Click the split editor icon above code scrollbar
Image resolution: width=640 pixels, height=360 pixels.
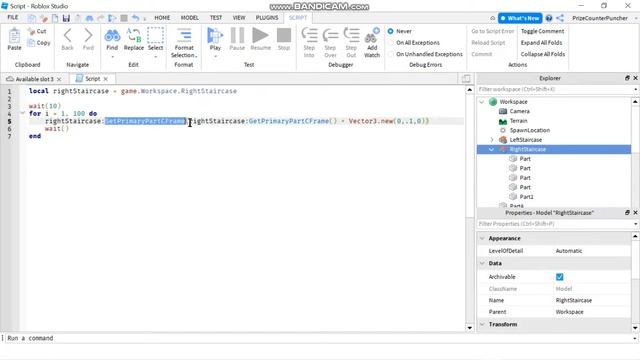[466, 79]
